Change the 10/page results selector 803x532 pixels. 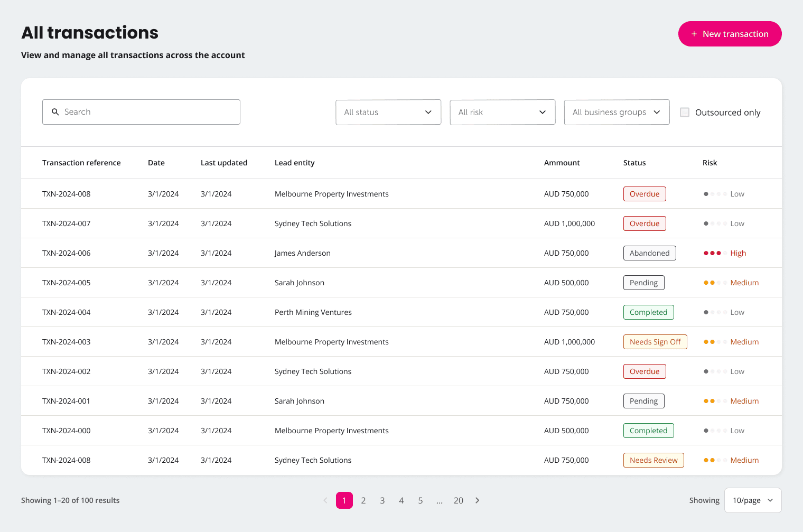(752, 500)
